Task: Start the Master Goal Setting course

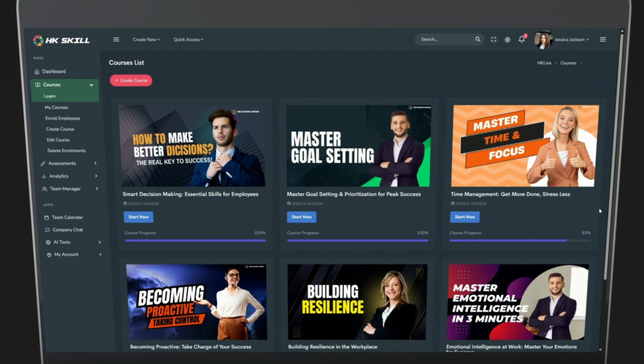Action: 301,217
